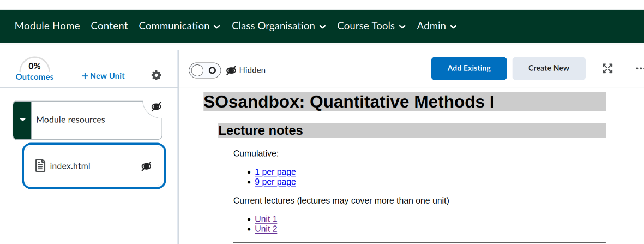Click the hidden eye icon beside the toggle
The height and width of the screenshot is (244, 644).
[x=231, y=70]
